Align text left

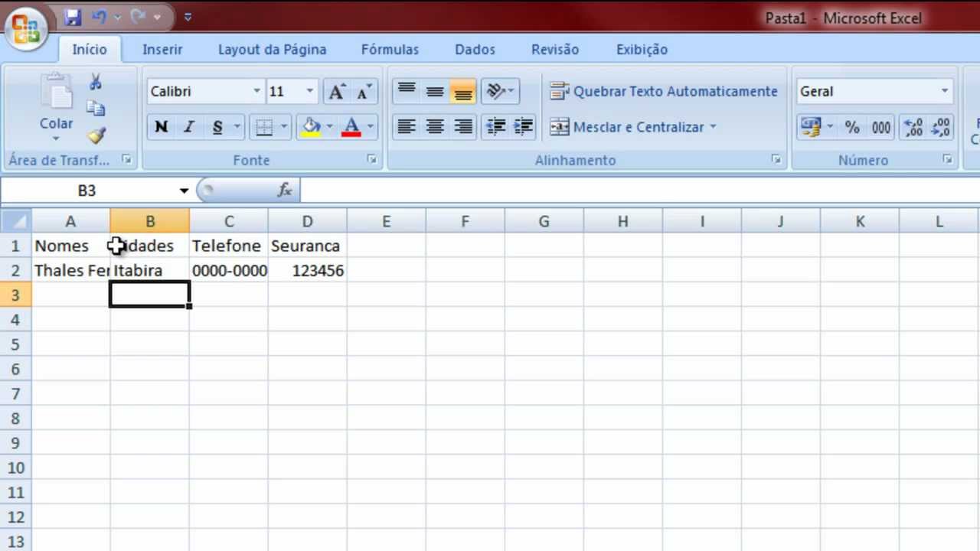coord(407,127)
